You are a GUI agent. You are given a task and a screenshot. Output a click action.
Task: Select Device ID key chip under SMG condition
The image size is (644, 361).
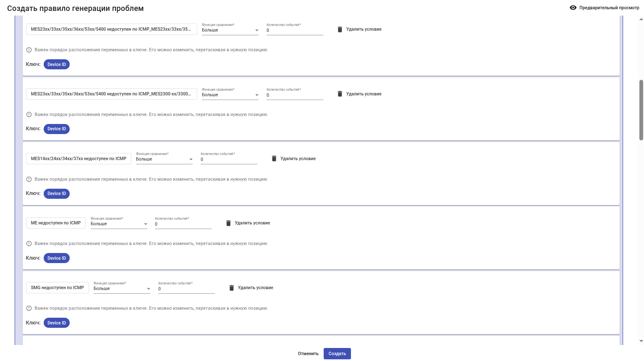[57, 323]
